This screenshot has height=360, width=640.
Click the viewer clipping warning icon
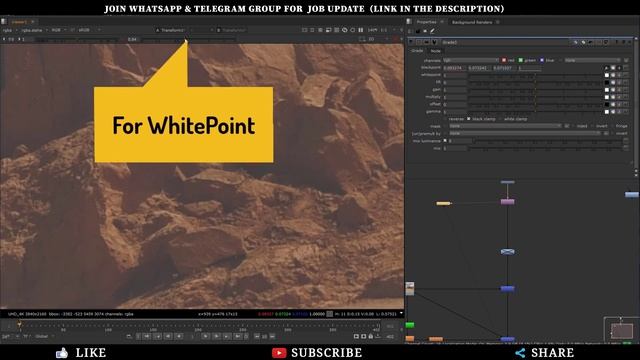pos(344,30)
